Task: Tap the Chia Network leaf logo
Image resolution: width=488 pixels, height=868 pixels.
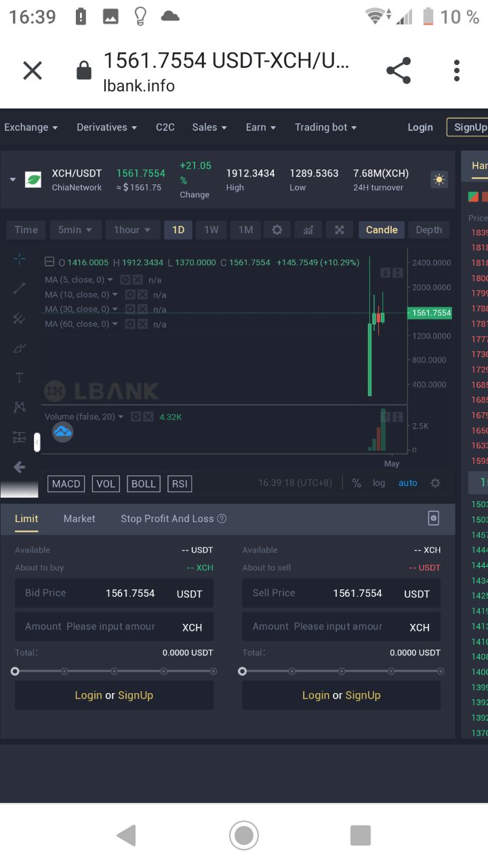Action: (33, 180)
